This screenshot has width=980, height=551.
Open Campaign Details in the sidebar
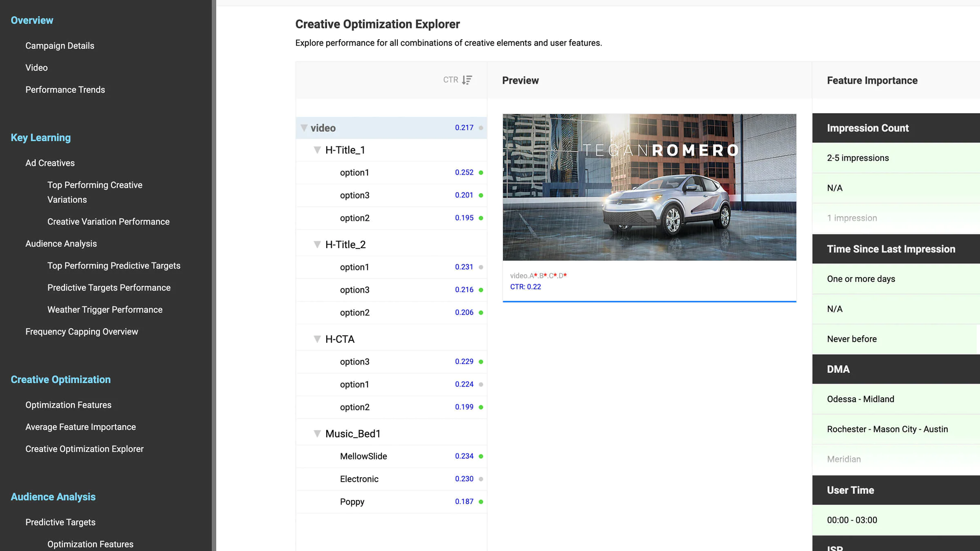(60, 45)
